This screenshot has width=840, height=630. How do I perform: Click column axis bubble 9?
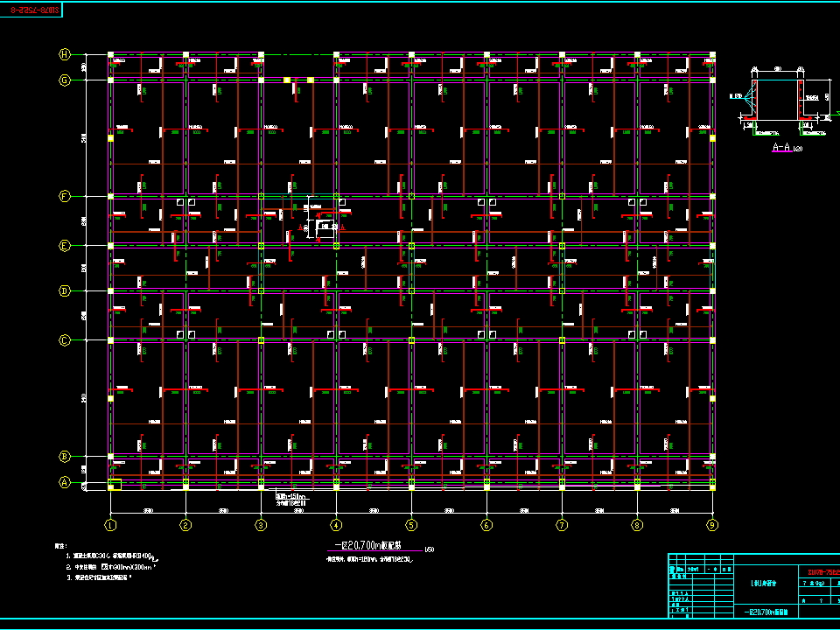click(x=712, y=525)
